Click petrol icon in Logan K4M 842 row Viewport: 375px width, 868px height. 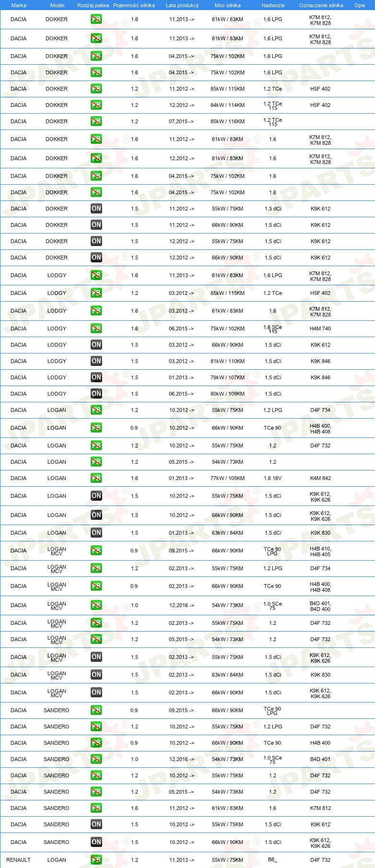(96, 478)
